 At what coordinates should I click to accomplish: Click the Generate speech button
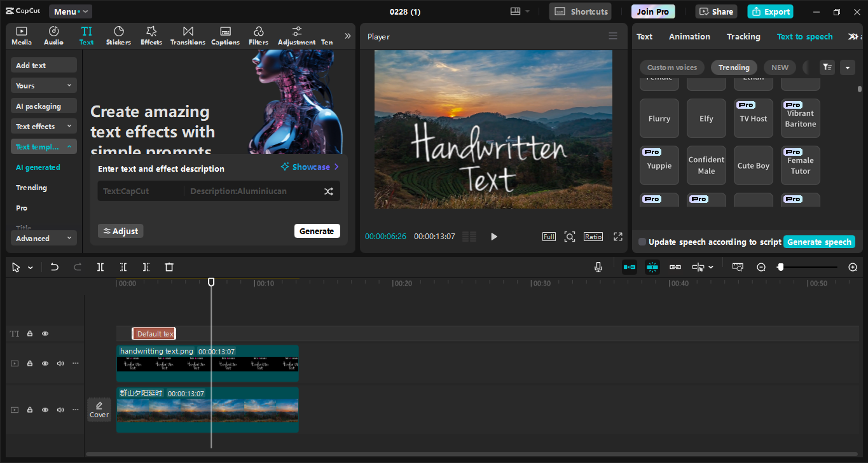click(819, 242)
